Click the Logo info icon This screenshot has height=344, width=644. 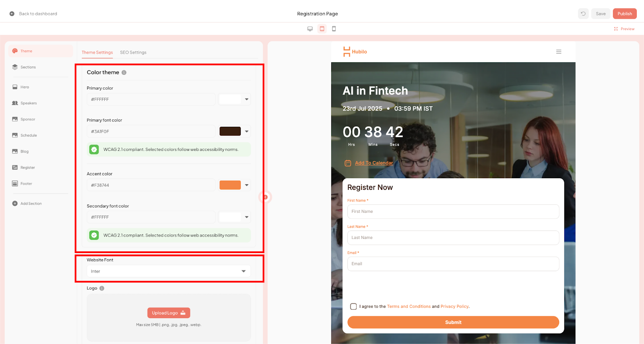pos(102,288)
